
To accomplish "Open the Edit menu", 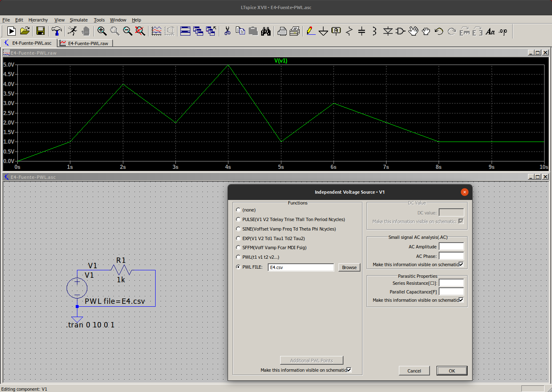I will coord(19,20).
